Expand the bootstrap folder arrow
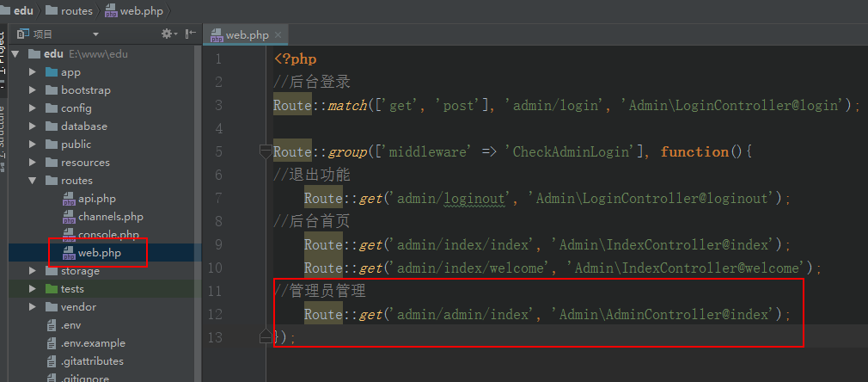868x382 pixels. pos(32,90)
